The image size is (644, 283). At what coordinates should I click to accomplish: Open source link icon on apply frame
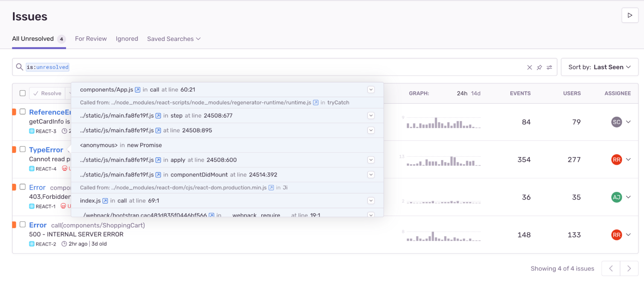point(158,160)
